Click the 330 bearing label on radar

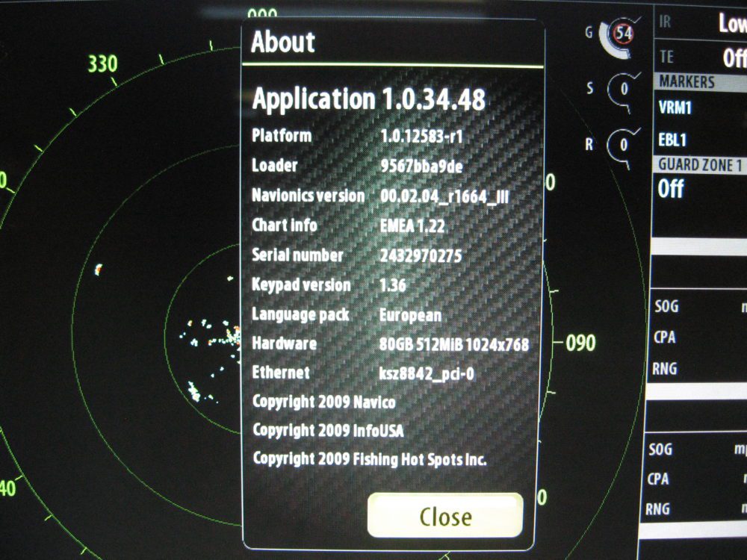pos(103,63)
